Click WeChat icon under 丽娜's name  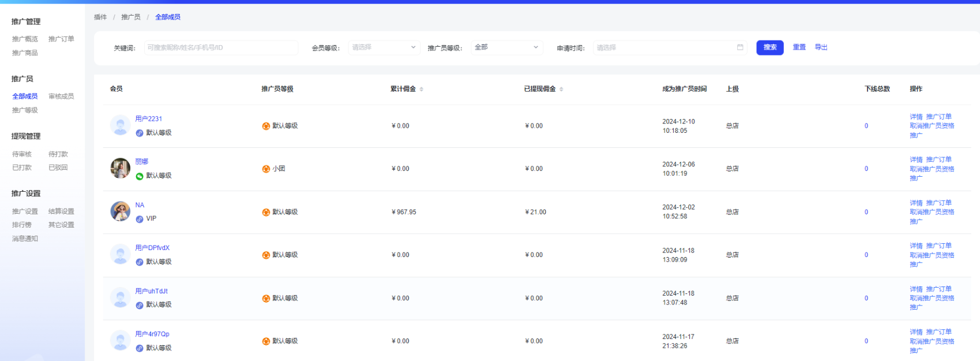pos(140,176)
